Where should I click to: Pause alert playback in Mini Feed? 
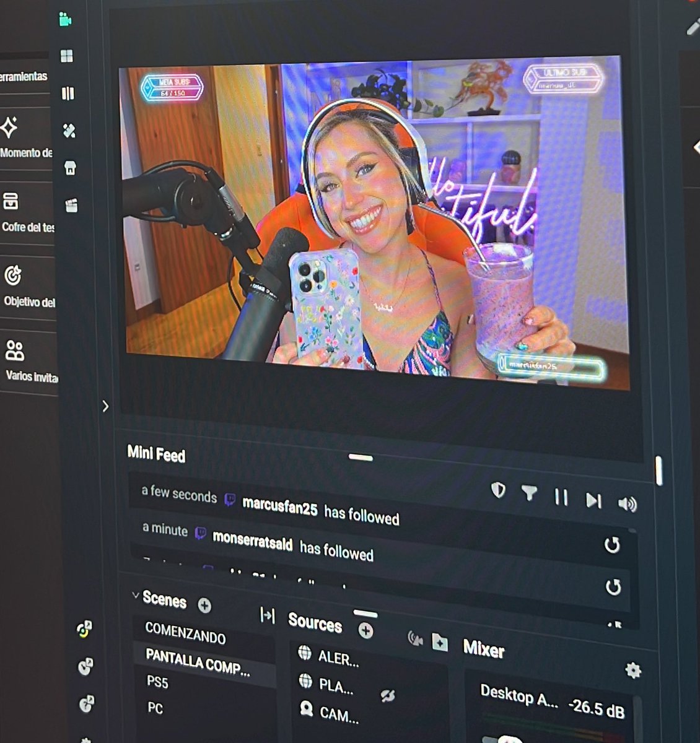tap(561, 497)
